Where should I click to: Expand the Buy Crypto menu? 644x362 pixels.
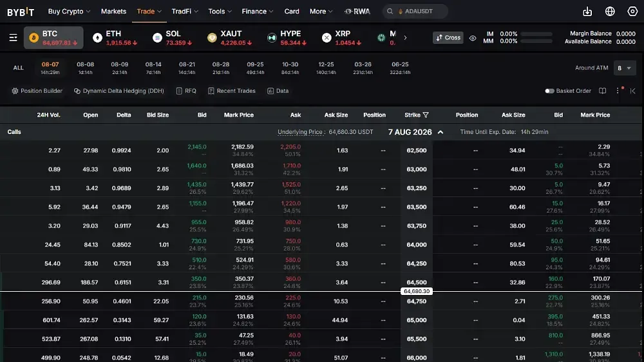pyautogui.click(x=69, y=12)
